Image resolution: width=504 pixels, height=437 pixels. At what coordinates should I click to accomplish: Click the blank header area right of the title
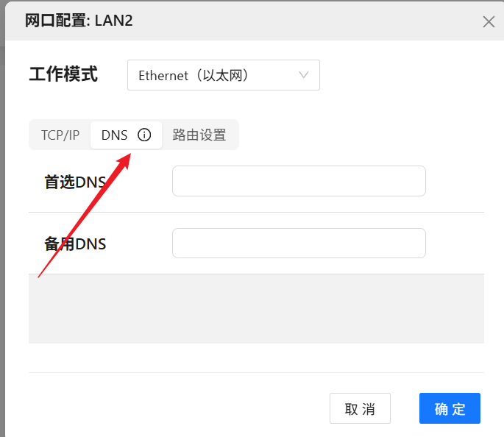pos(309,21)
